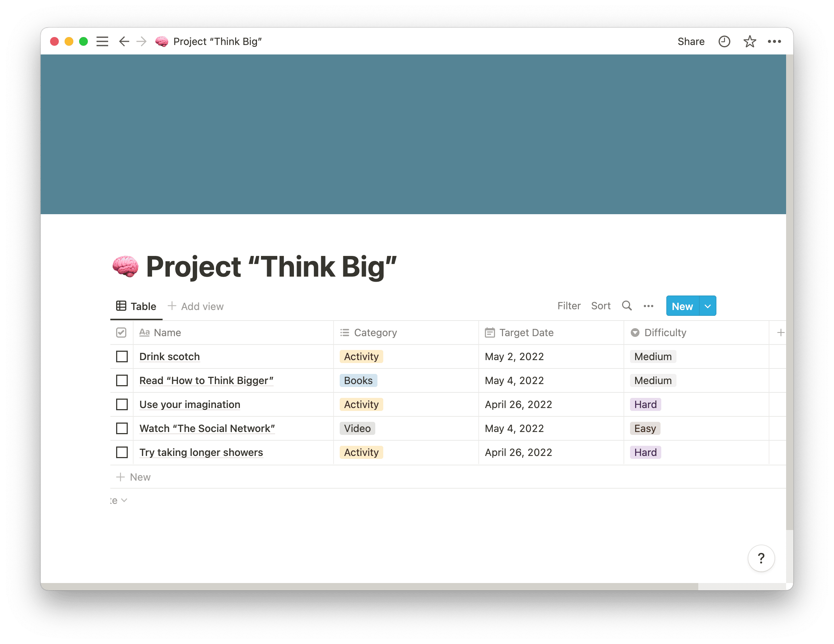834x644 pixels.
Task: Click the Video category tag
Action: 357,428
